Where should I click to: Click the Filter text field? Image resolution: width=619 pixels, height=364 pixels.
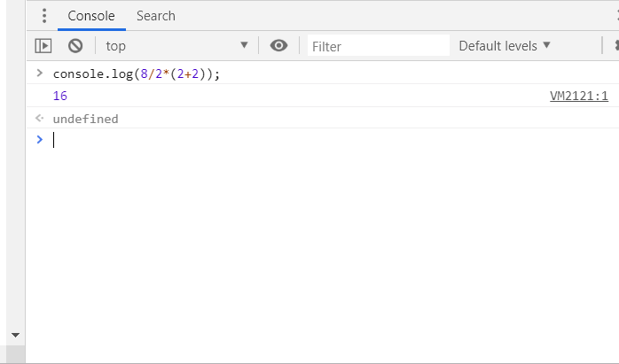click(379, 46)
